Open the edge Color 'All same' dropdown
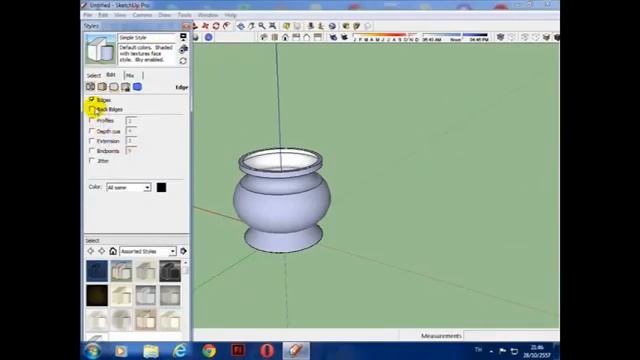 [129, 187]
